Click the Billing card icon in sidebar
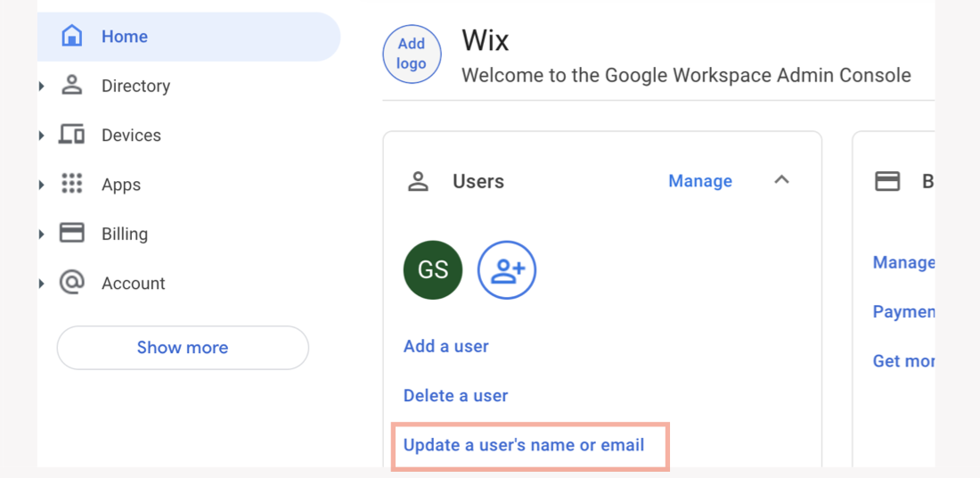Image resolution: width=980 pixels, height=478 pixels. click(72, 234)
